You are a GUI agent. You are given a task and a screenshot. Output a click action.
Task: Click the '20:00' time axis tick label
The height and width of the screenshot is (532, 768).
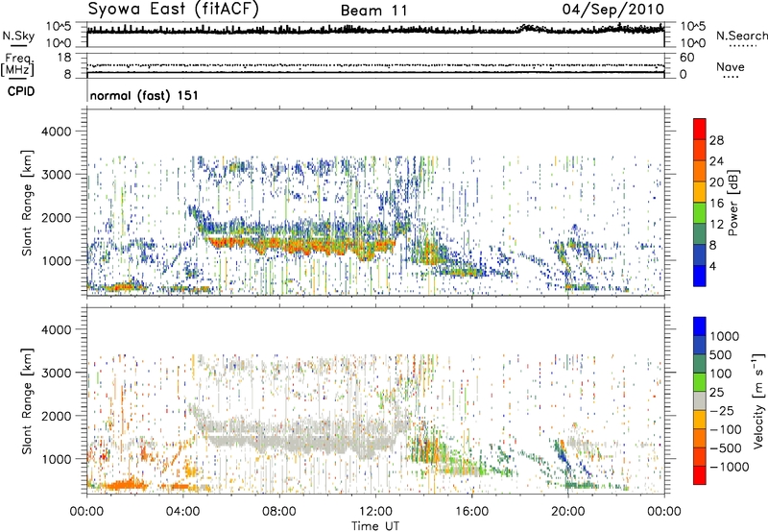[x=568, y=512]
